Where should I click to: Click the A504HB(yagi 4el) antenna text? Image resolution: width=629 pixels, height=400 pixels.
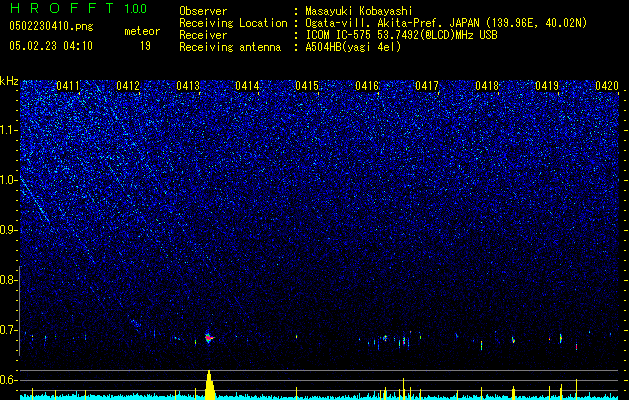[353, 47]
